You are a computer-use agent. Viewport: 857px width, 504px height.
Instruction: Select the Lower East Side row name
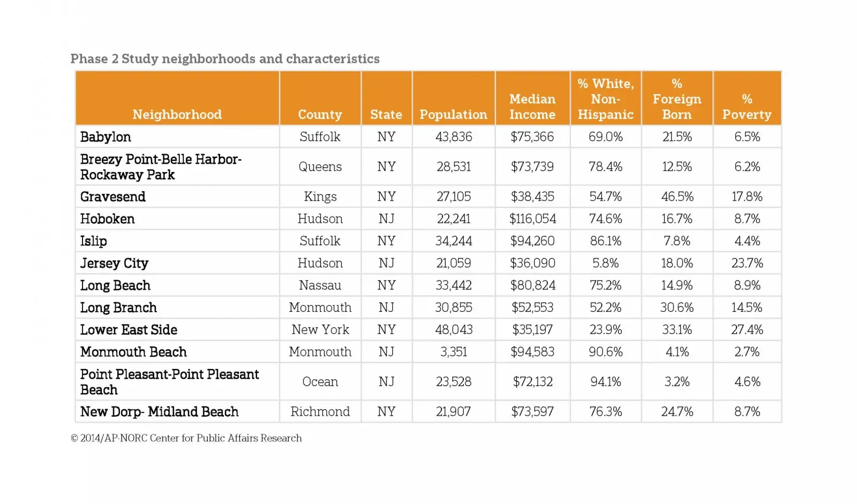(x=129, y=330)
